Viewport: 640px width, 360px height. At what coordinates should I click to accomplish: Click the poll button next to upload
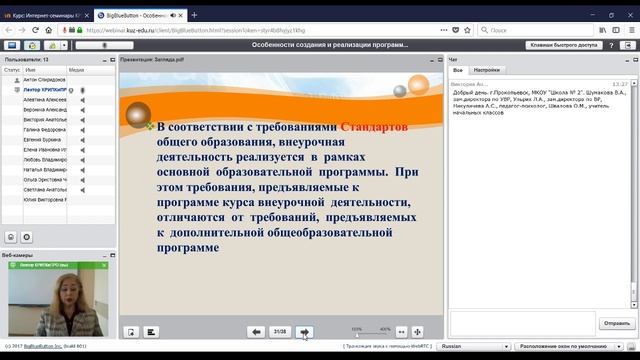(x=151, y=332)
